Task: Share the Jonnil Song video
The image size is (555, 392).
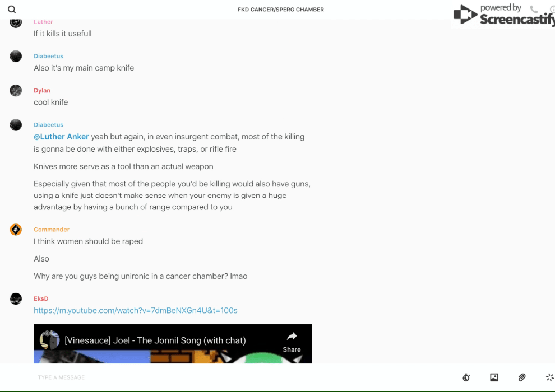Action: click(292, 342)
